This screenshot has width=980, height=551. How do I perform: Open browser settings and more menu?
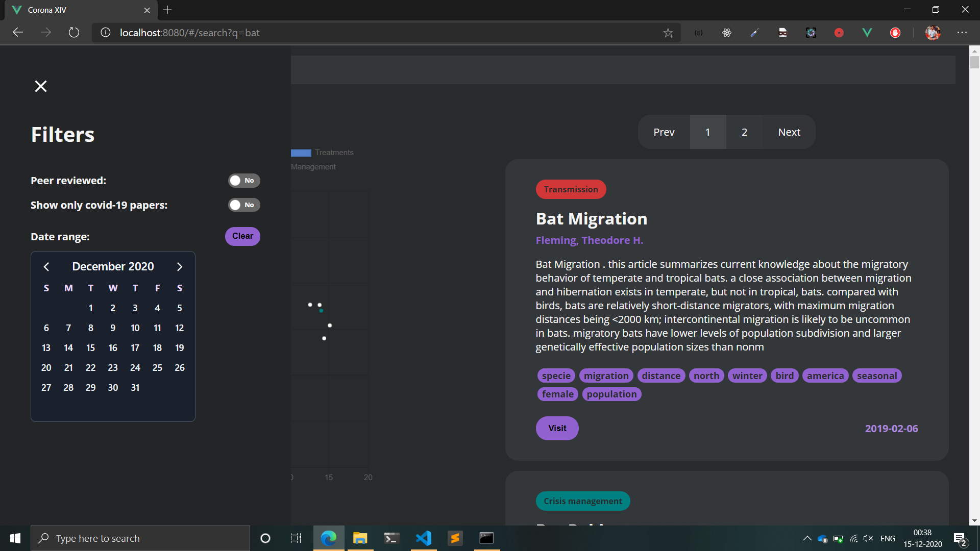[962, 33]
